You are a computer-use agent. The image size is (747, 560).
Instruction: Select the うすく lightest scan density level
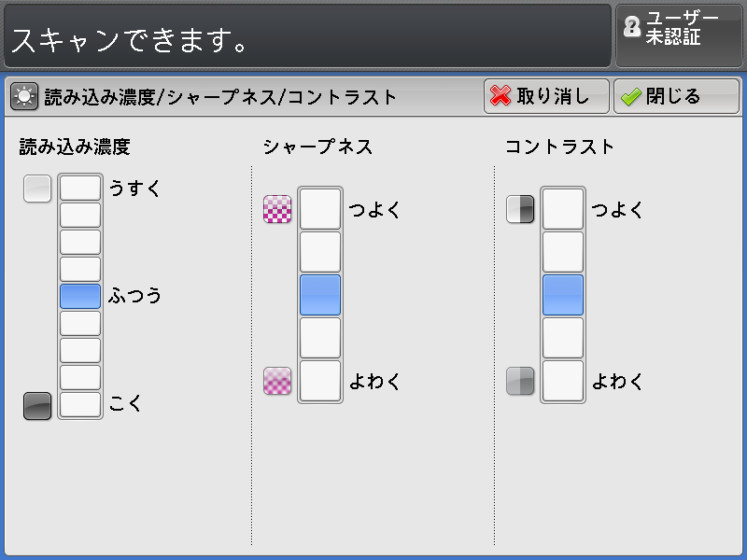click(80, 188)
